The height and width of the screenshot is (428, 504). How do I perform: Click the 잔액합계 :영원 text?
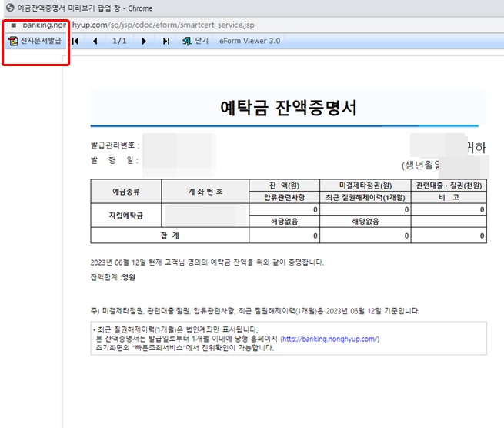(x=113, y=277)
